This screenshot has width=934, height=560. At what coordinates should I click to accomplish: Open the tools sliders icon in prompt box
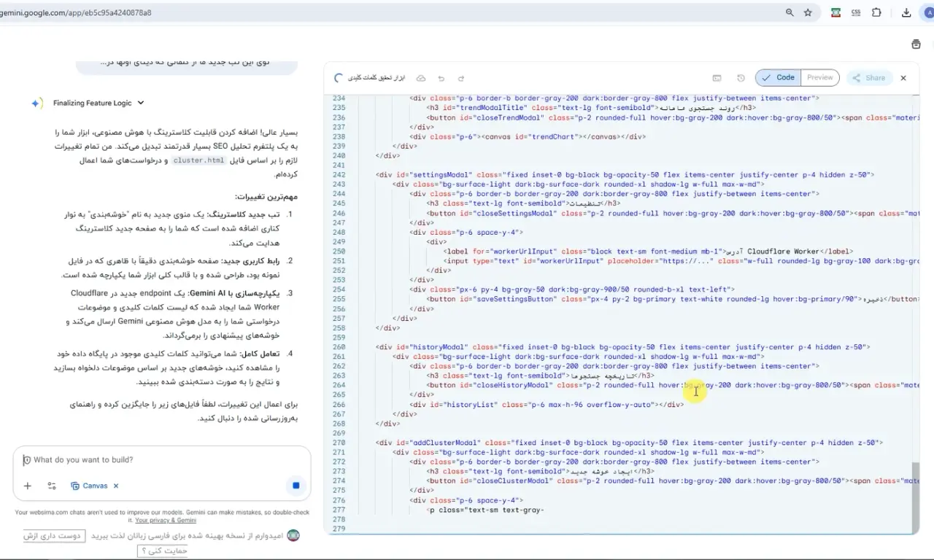click(x=52, y=486)
